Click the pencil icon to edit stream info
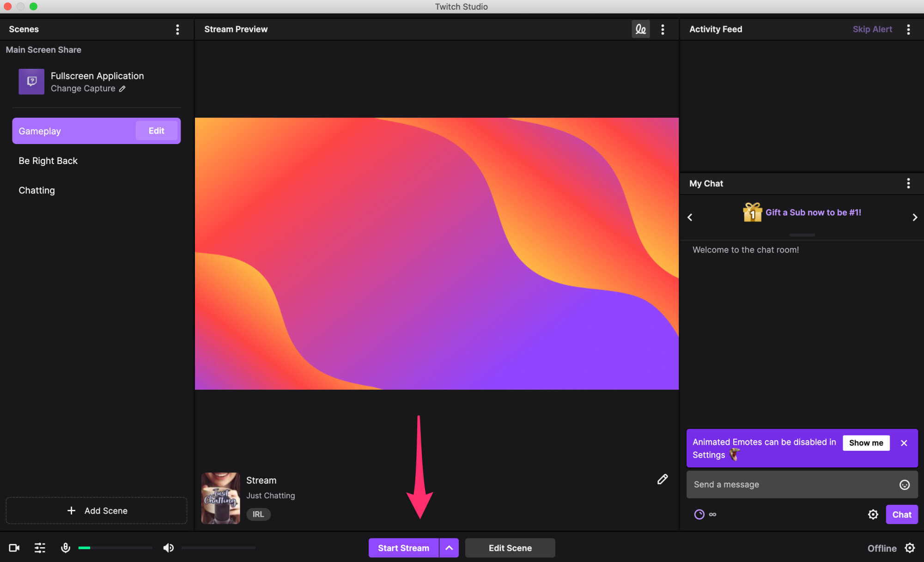The image size is (924, 562). (x=662, y=479)
